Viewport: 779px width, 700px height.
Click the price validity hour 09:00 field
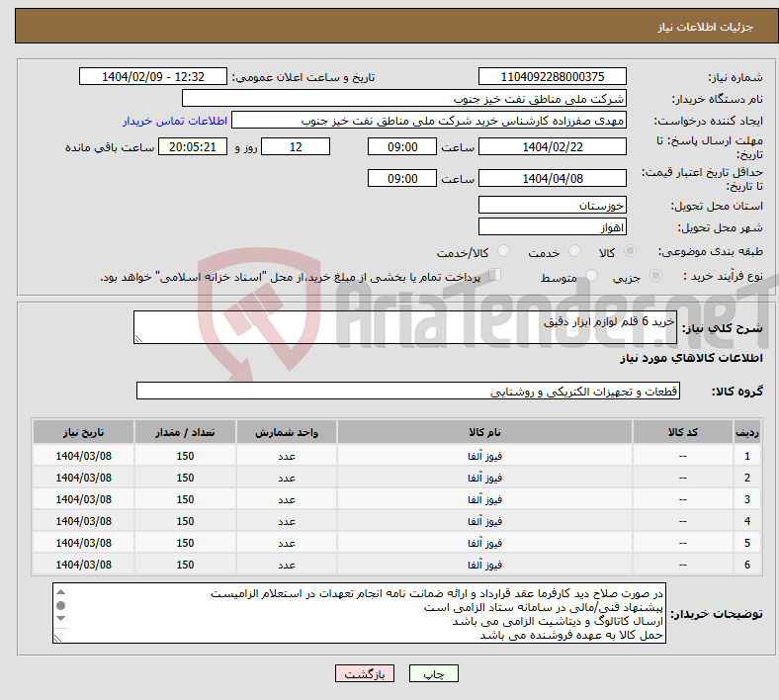pos(402,178)
